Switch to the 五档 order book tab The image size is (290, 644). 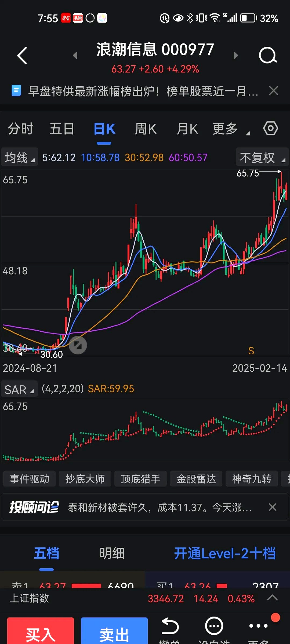pyautogui.click(x=46, y=553)
